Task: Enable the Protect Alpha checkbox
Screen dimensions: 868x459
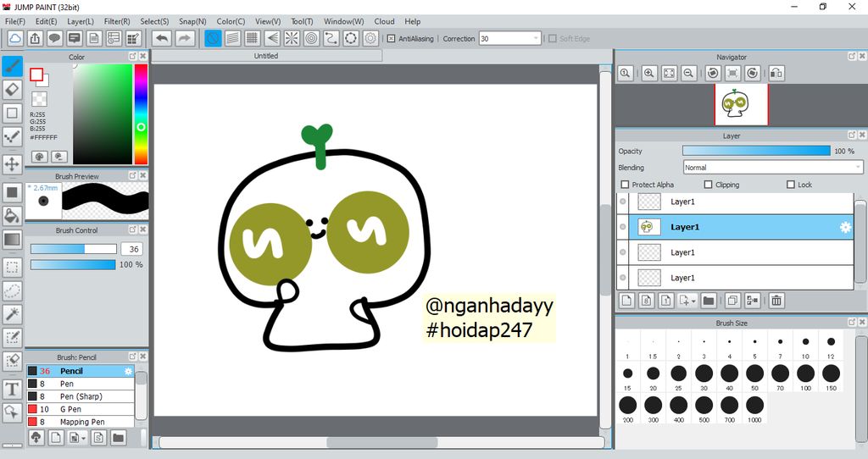Action: (625, 185)
